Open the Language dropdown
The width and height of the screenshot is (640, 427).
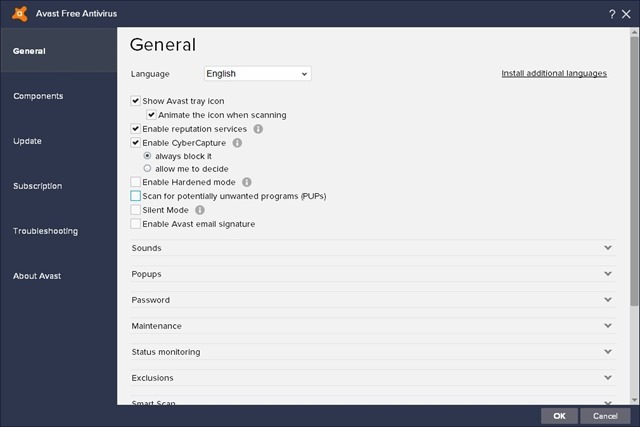(257, 74)
